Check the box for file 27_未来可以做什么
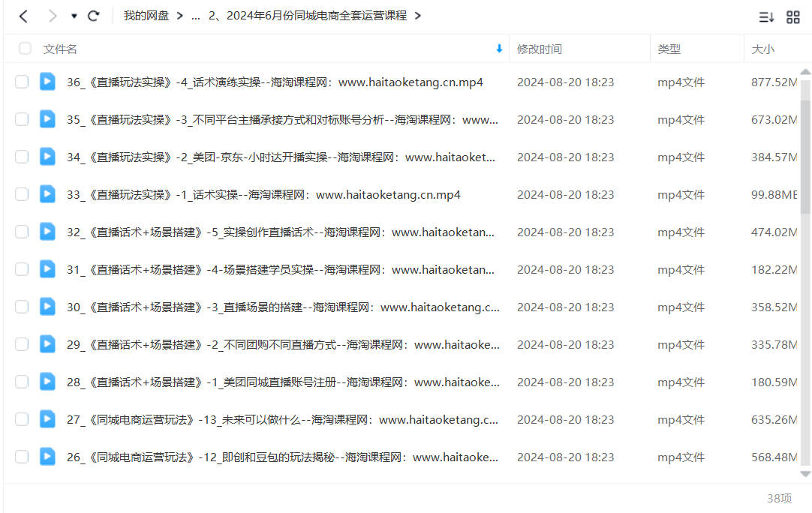The height and width of the screenshot is (513, 812). tap(22, 419)
